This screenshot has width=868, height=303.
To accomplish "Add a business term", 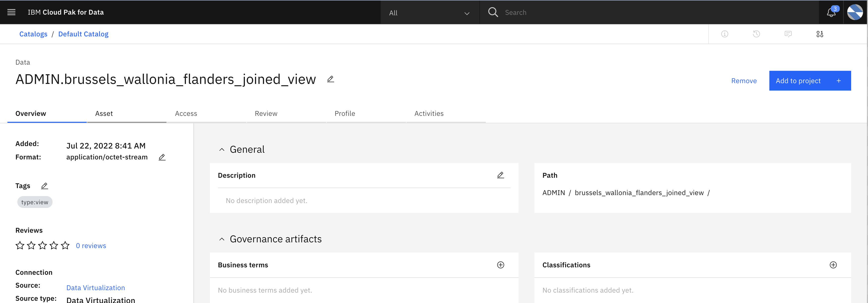I will [501, 265].
